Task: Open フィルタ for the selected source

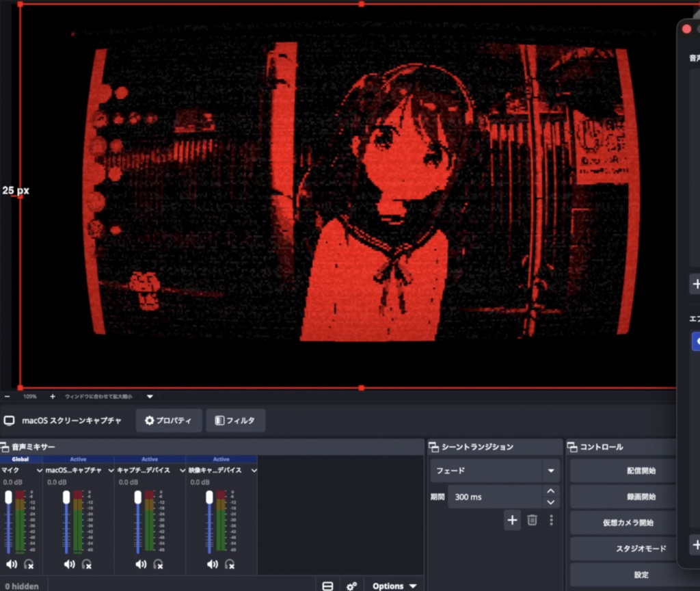Action: click(236, 421)
